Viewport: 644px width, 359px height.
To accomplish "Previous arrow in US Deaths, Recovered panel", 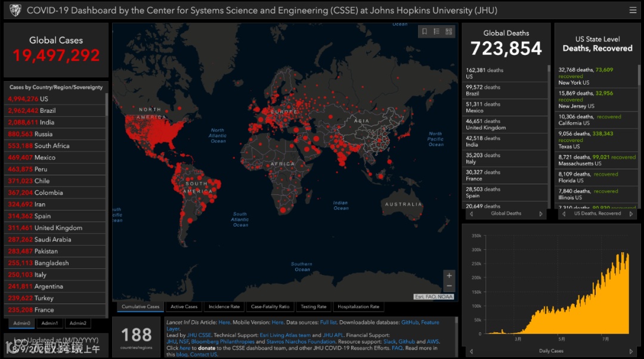I will pos(564,213).
